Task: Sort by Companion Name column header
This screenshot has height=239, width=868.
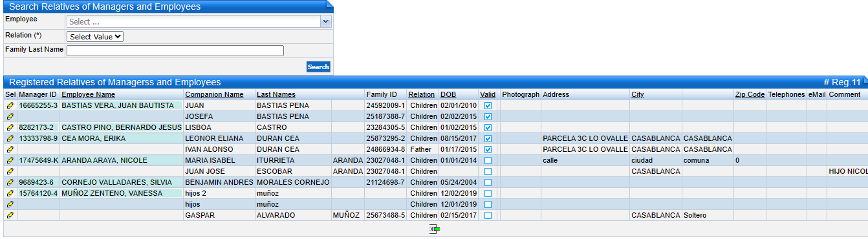Action: [214, 94]
